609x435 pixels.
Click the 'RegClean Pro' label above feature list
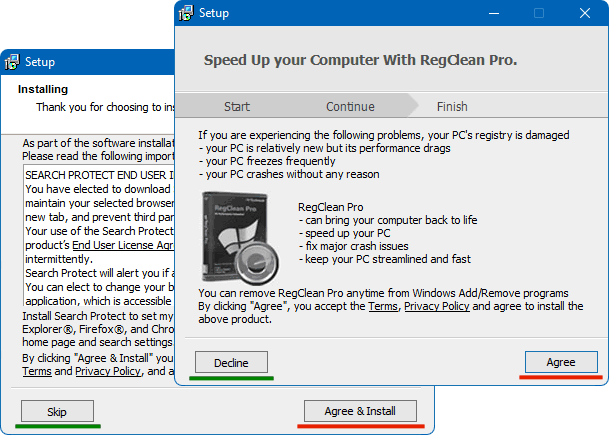click(x=331, y=207)
